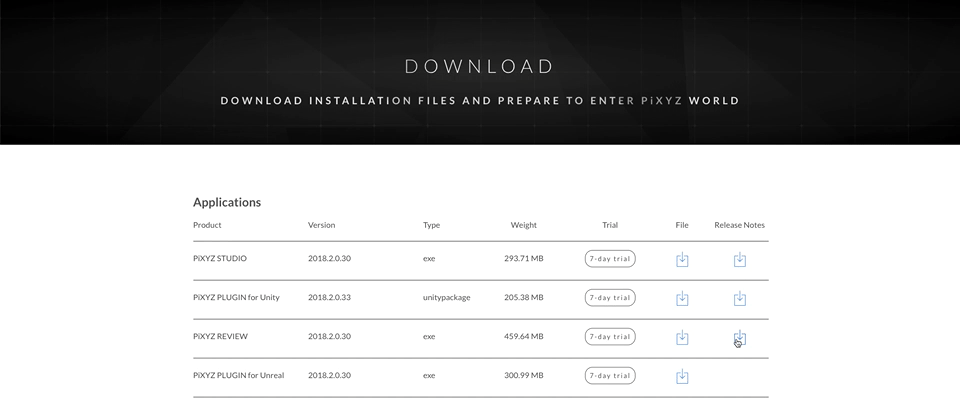Click Unity plugin 7-day trial badge

(x=610, y=298)
